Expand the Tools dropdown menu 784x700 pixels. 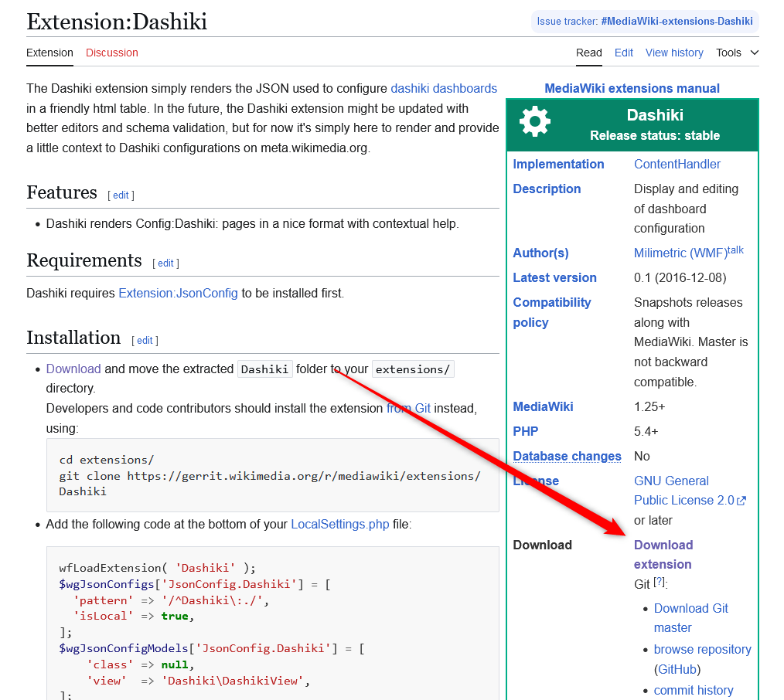pyautogui.click(x=736, y=53)
